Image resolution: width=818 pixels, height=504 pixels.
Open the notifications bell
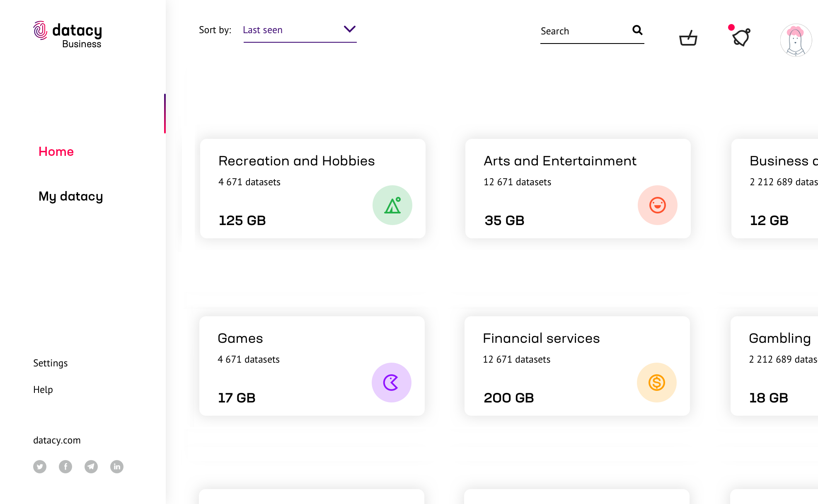coord(741,37)
